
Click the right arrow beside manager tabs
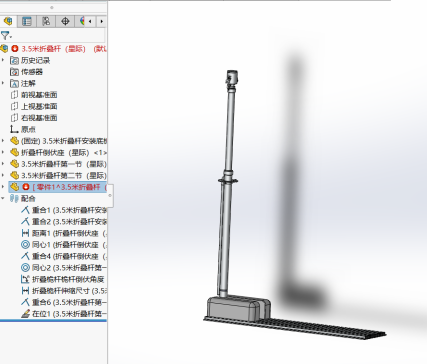click(102, 22)
